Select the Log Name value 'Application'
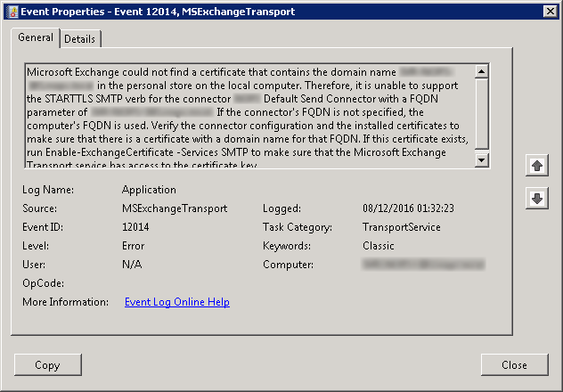Viewport: 563px width, 392px height. coord(149,190)
